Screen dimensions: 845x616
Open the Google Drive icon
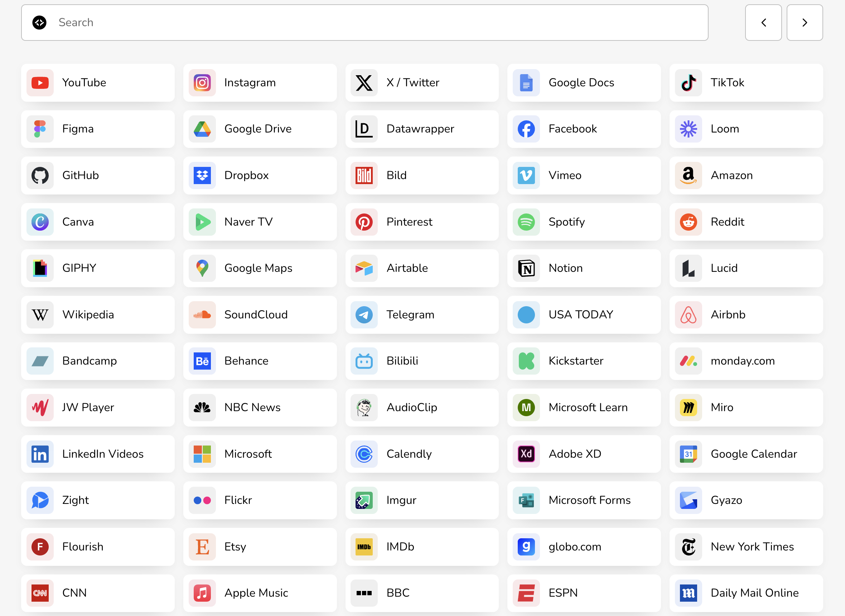click(x=202, y=129)
